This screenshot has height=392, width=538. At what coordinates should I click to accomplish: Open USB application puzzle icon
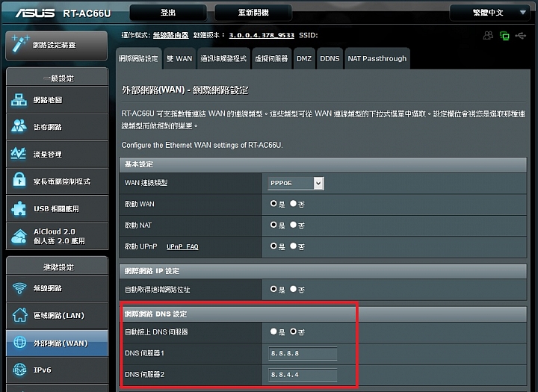tap(19, 208)
